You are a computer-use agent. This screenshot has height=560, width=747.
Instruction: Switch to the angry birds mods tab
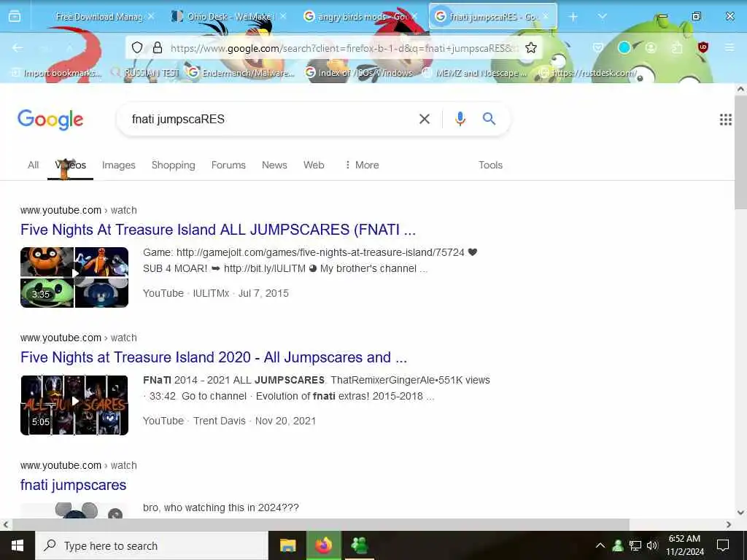pyautogui.click(x=360, y=17)
